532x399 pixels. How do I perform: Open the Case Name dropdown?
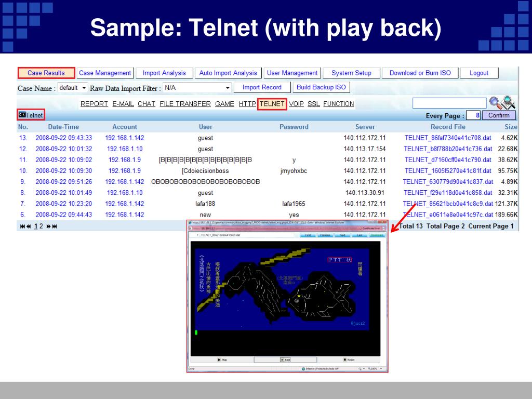coord(73,88)
